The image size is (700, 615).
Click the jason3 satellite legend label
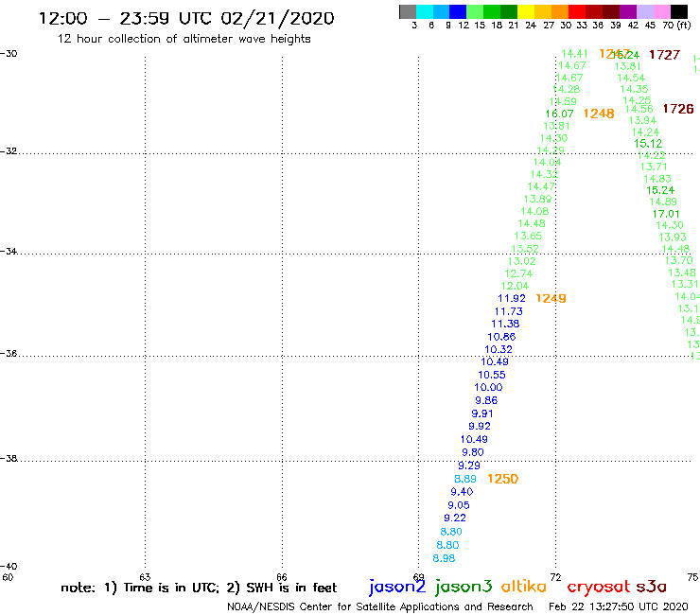tap(464, 587)
